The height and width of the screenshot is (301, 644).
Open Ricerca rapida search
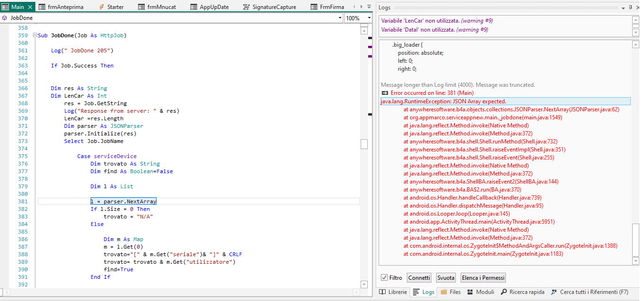[x=522, y=292]
